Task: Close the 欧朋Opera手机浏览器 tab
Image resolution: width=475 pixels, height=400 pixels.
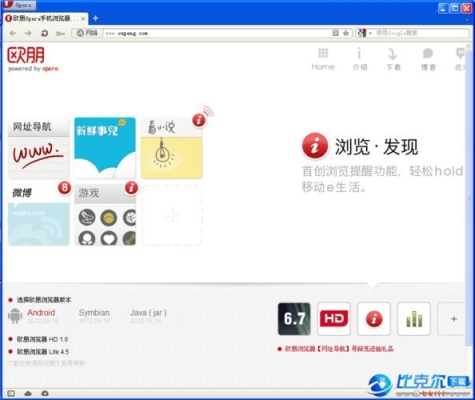Action: coord(83,19)
